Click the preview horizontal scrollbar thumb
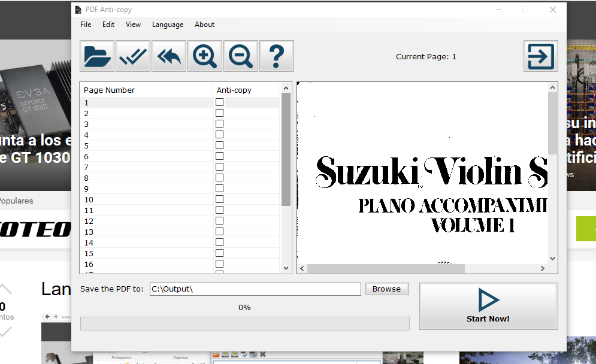 (386, 268)
